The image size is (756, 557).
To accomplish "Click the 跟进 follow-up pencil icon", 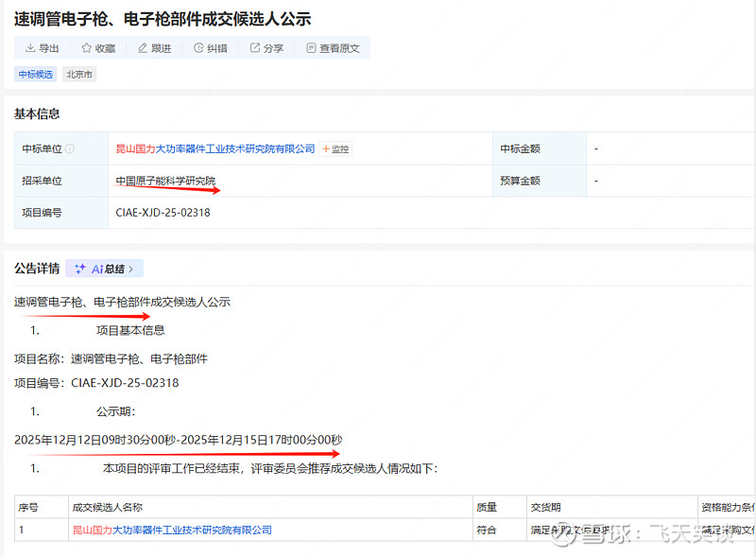I will pos(154,48).
